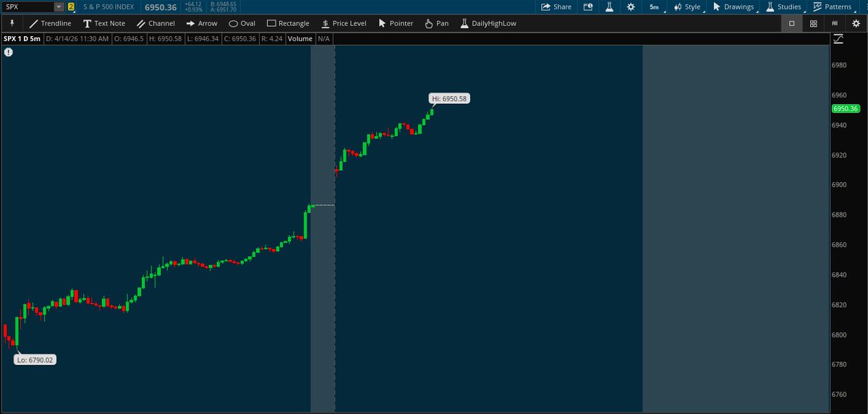
Task: Select the Arrow drawing tool
Action: (x=201, y=23)
